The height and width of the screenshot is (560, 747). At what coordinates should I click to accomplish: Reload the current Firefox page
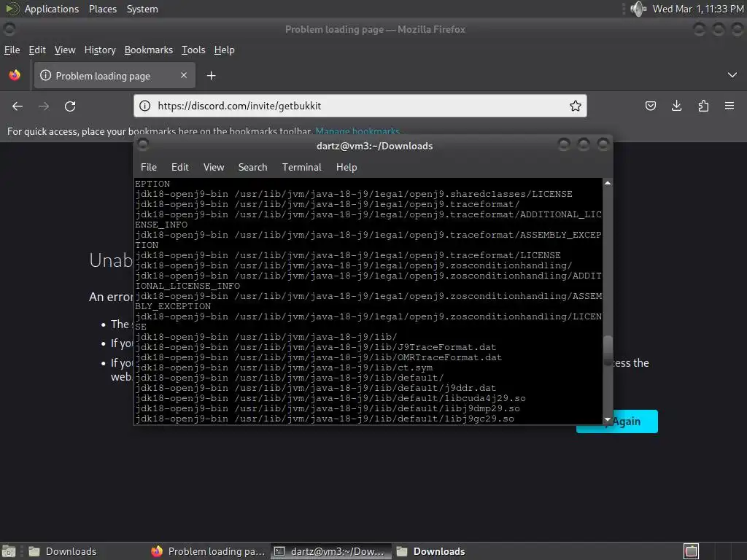pyautogui.click(x=70, y=106)
